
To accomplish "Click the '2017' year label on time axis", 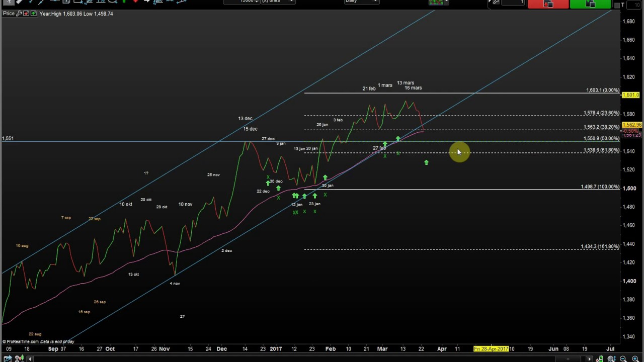I will (276, 349).
